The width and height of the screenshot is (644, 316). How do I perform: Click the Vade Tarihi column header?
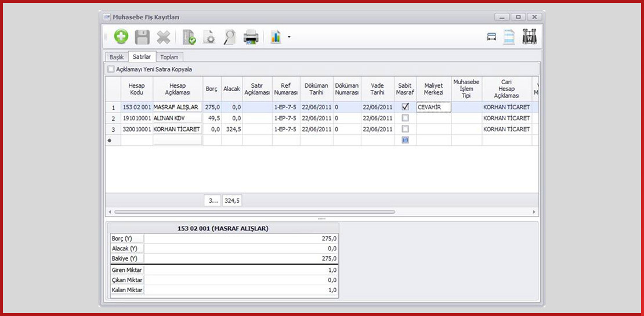[x=377, y=89]
